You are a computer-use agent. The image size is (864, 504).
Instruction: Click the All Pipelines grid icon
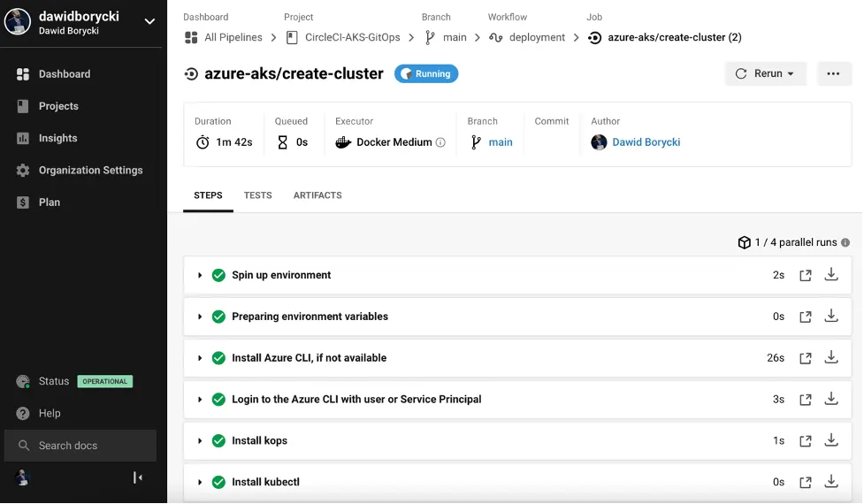pyautogui.click(x=191, y=37)
